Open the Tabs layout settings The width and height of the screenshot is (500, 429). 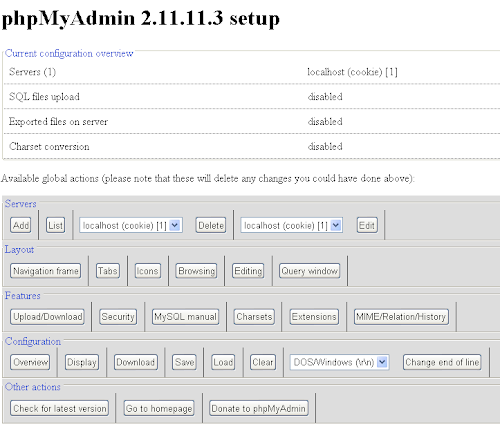pyautogui.click(x=107, y=271)
